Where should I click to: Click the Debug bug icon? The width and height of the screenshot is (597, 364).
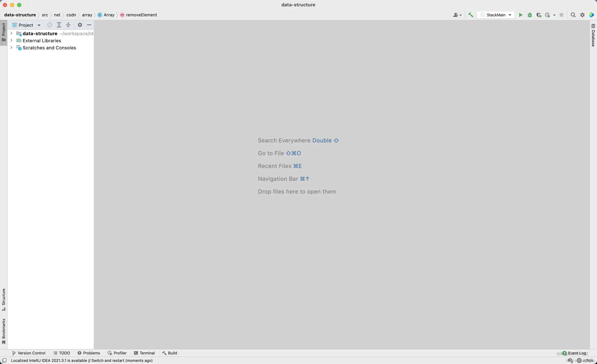(529, 15)
